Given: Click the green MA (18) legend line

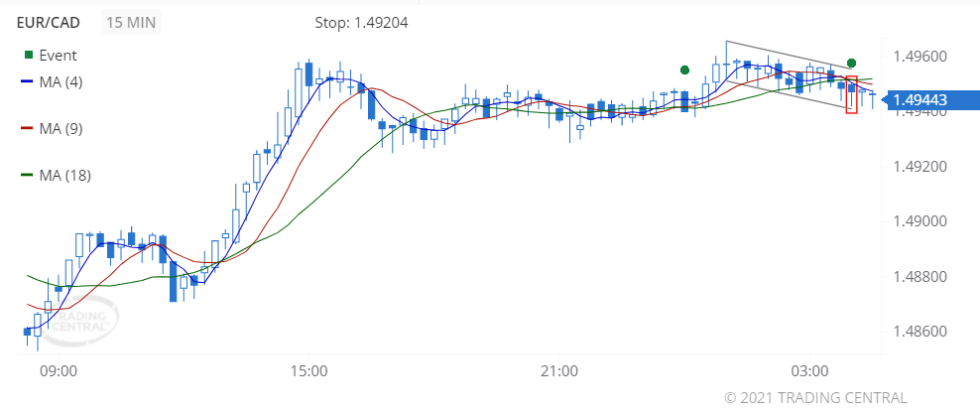Looking at the screenshot, I should [x=27, y=176].
